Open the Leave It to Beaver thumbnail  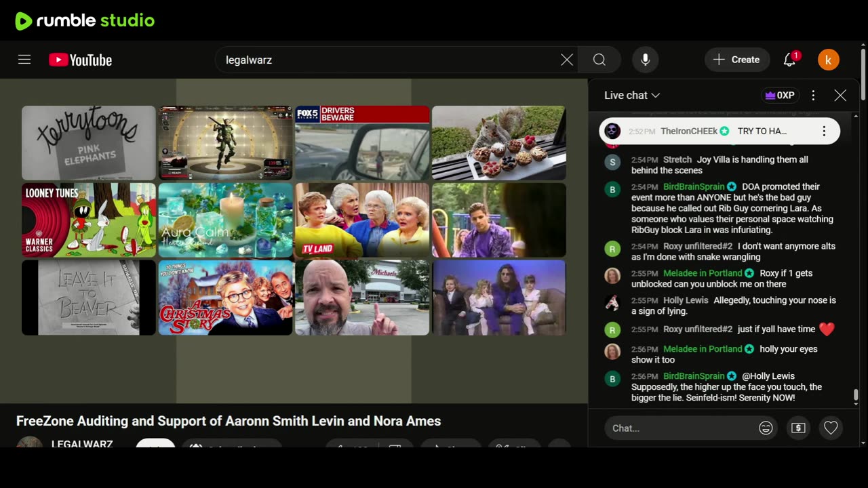click(x=89, y=298)
